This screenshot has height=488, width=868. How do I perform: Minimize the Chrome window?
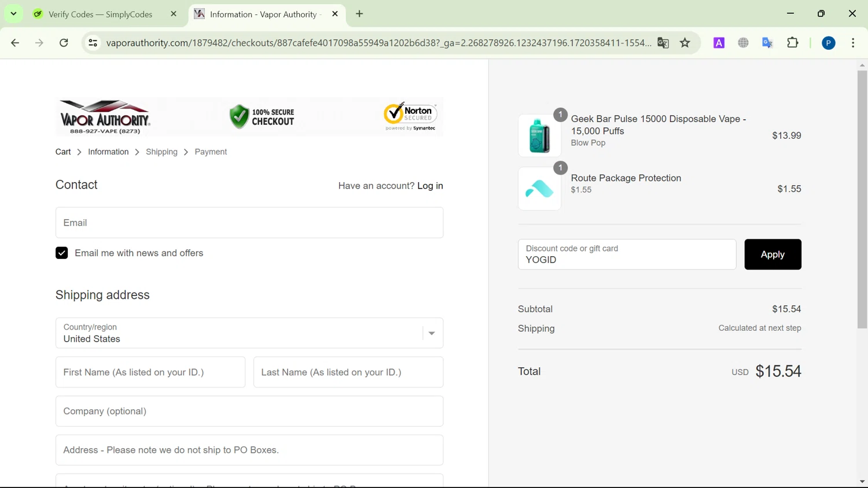click(790, 14)
